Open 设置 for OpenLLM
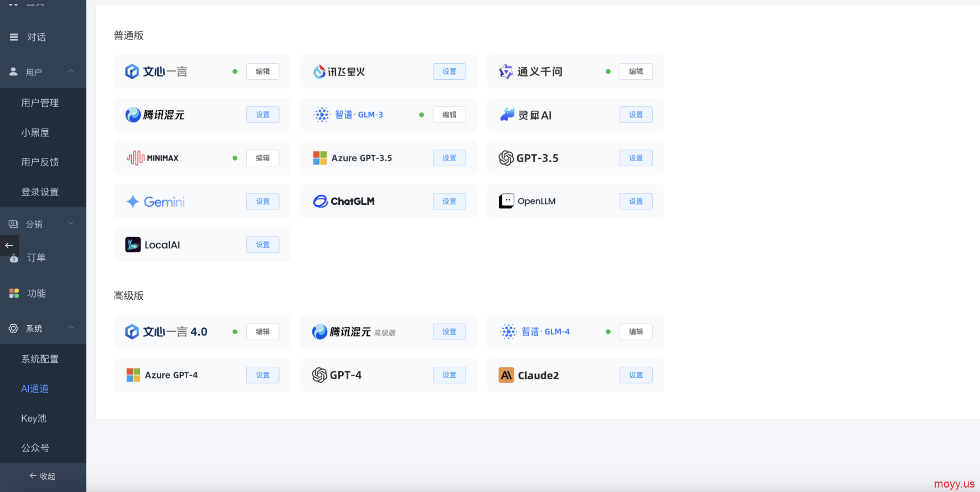The width and height of the screenshot is (980, 492). click(636, 201)
